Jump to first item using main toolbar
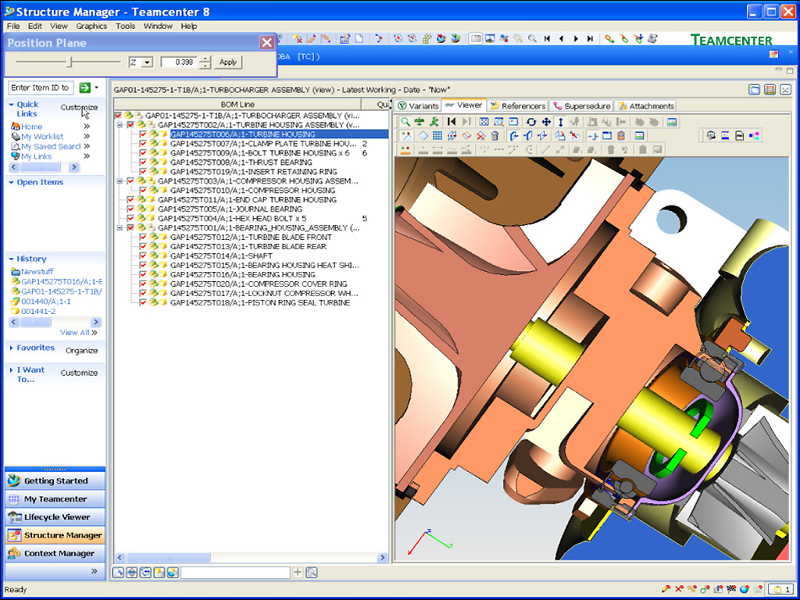 [x=547, y=39]
